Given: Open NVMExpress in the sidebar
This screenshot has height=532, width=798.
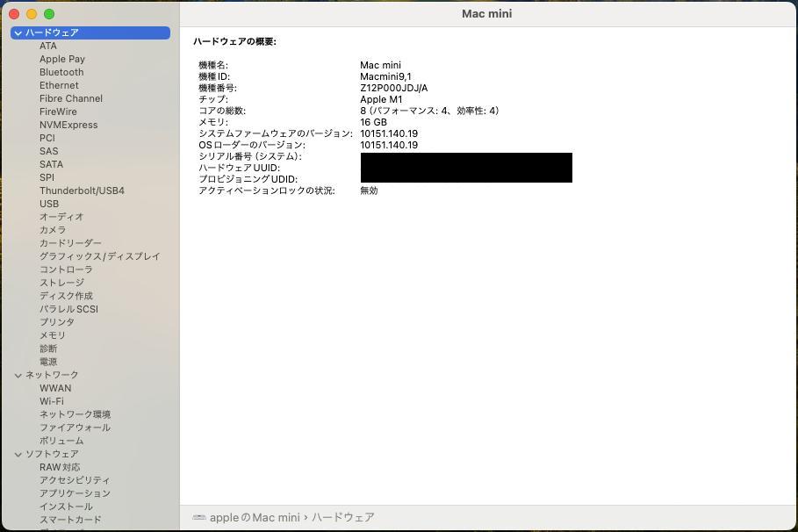Looking at the screenshot, I should click(x=68, y=125).
